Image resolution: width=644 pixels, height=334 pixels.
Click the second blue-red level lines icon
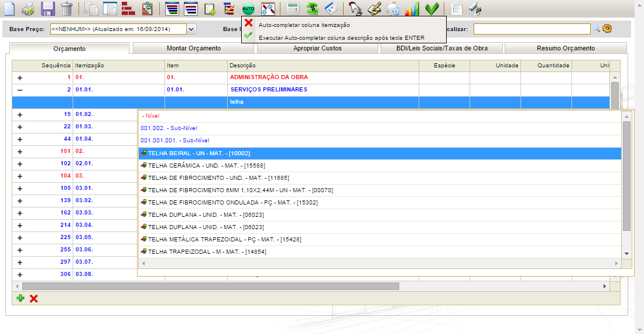coord(191,9)
